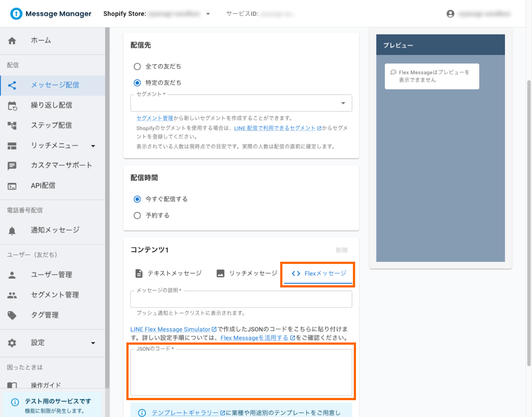Open ユーザー管理 in the sidebar
The height and width of the screenshot is (417, 532).
coord(52,275)
